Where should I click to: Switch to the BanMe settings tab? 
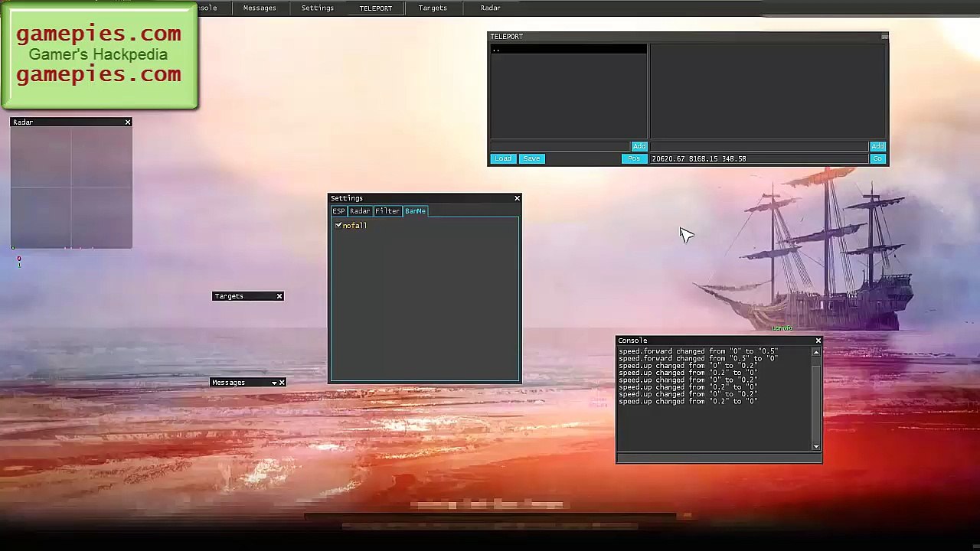tap(415, 211)
